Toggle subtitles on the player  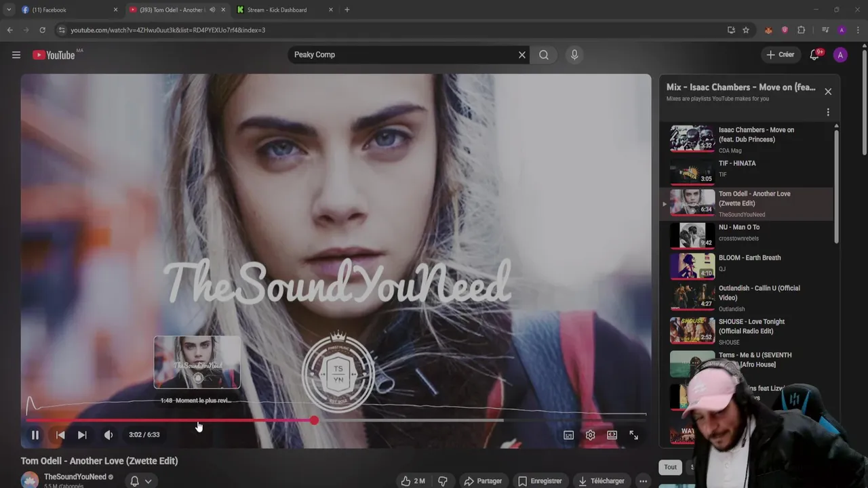click(569, 435)
